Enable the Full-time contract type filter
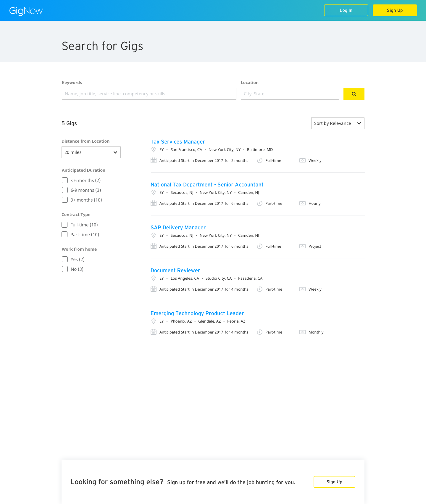426x504 pixels. pos(64,225)
